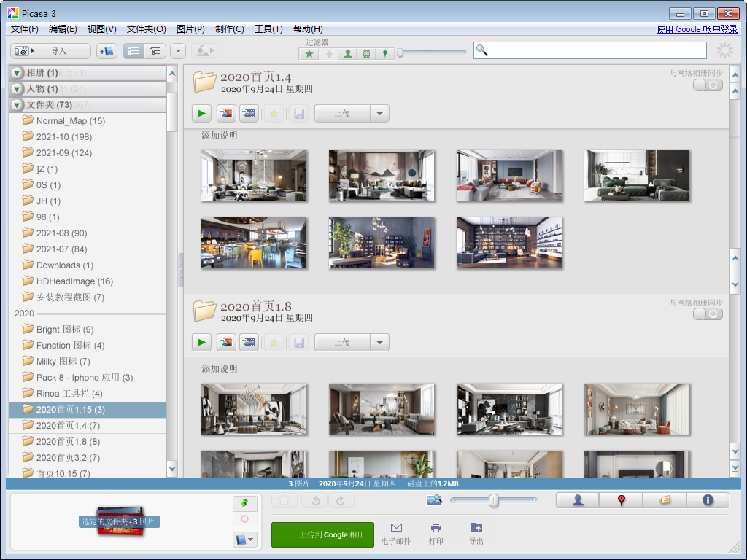Show the Places map pin panel

(x=622, y=500)
